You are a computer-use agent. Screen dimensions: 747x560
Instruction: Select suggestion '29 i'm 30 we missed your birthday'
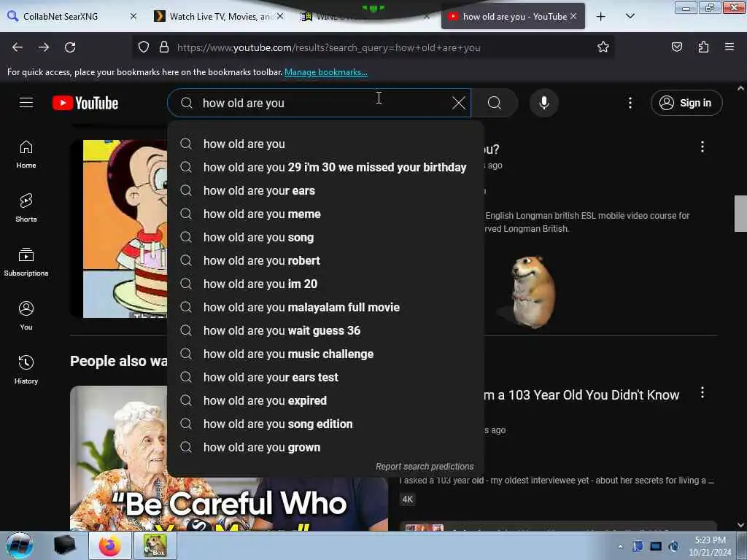pyautogui.click(x=326, y=167)
